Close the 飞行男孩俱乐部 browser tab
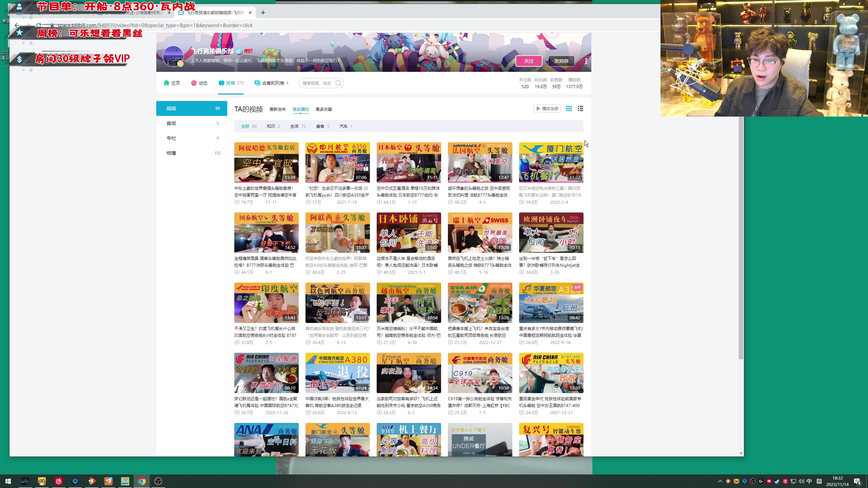The height and width of the screenshot is (488, 868). click(x=250, y=13)
